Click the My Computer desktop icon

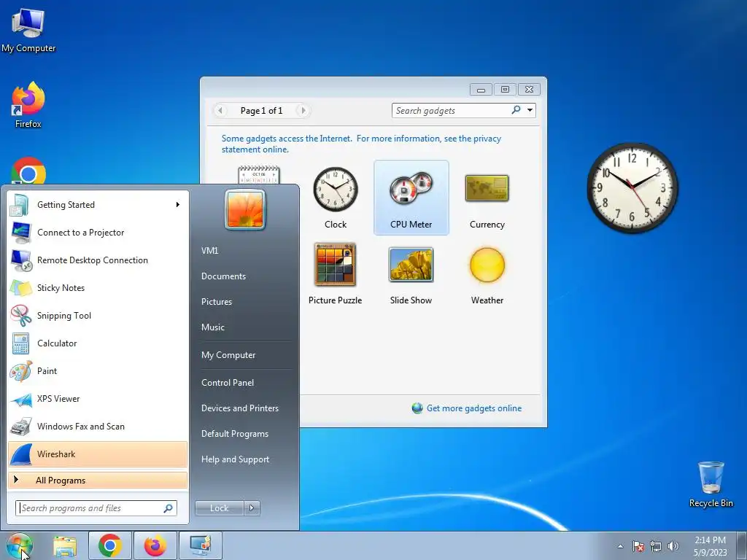pyautogui.click(x=28, y=30)
